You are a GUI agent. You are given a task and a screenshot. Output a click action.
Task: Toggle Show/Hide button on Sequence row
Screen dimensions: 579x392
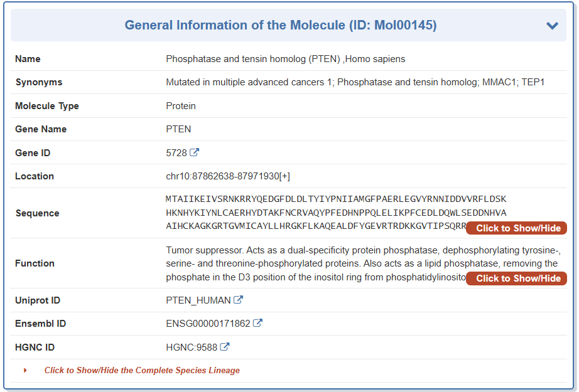(x=516, y=228)
